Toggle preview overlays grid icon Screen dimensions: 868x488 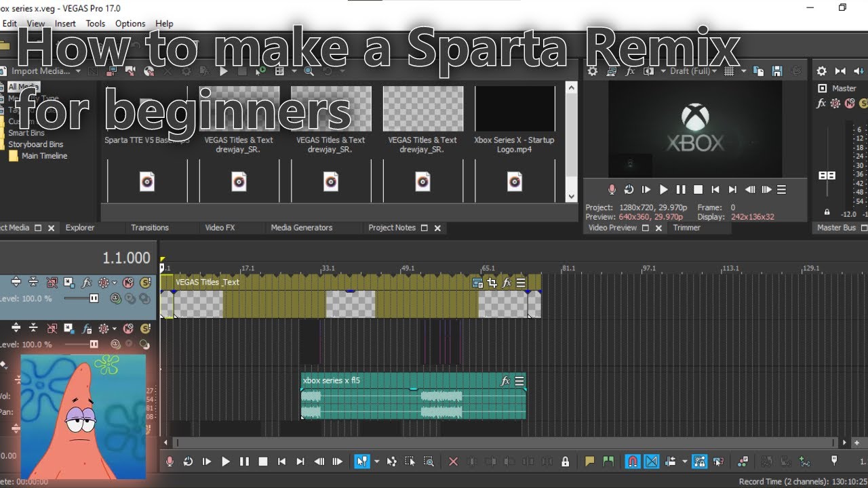pyautogui.click(x=730, y=71)
